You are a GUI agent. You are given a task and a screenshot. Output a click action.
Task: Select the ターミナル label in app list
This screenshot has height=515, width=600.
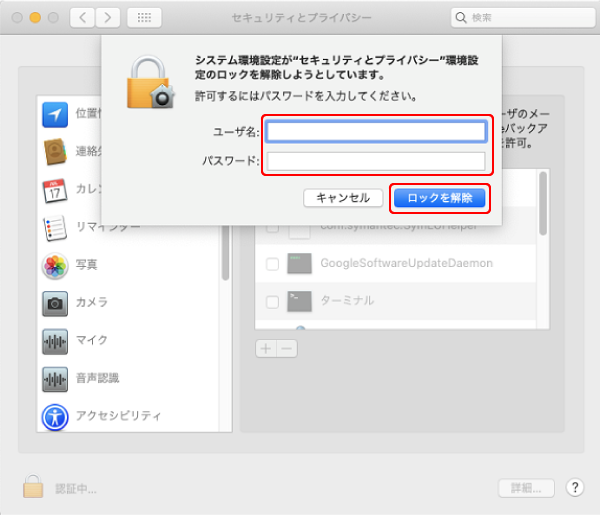tap(347, 301)
